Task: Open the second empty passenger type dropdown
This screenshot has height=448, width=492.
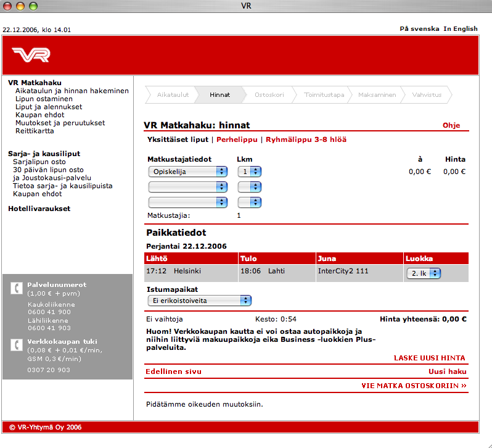Action: click(187, 187)
